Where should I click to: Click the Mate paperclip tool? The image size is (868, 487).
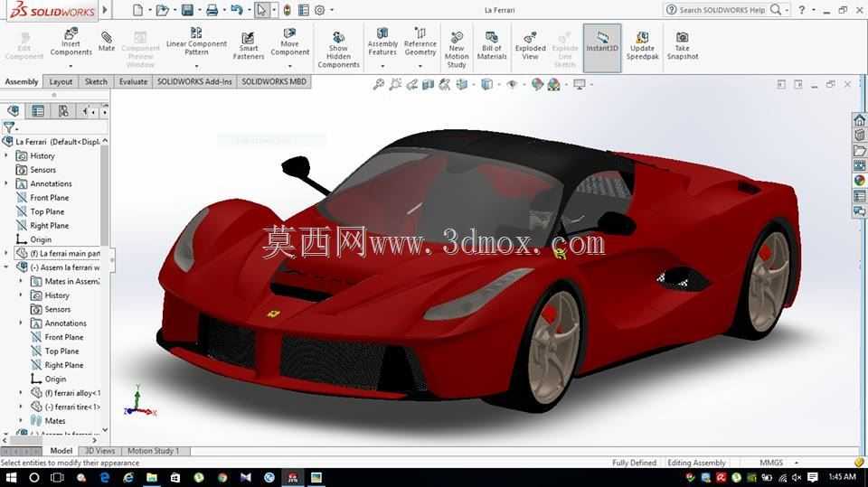click(107, 41)
